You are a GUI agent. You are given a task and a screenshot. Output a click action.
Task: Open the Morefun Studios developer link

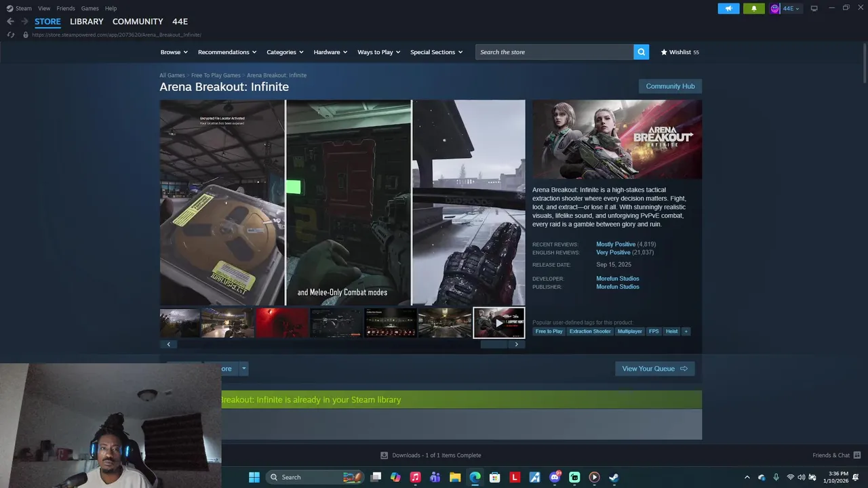(618, 279)
